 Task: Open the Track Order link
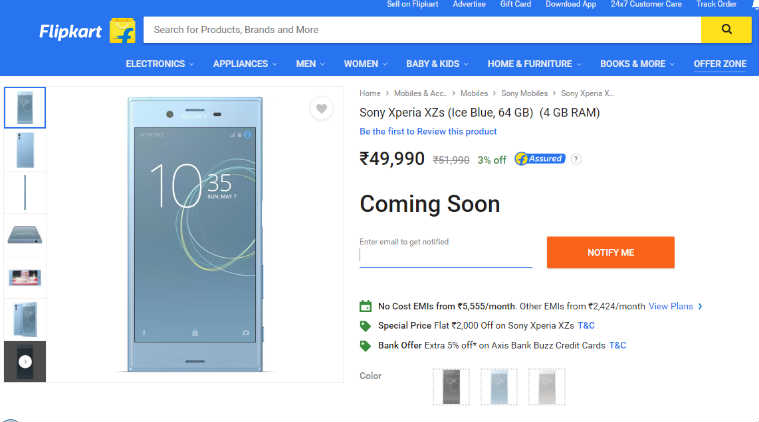coord(716,4)
